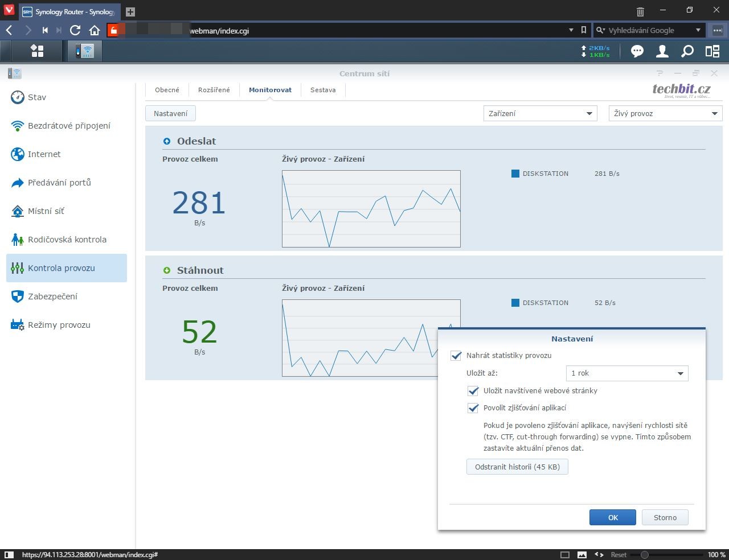Screen dimensions: 729x560
Task: Go to browser home page
Action: (95, 30)
